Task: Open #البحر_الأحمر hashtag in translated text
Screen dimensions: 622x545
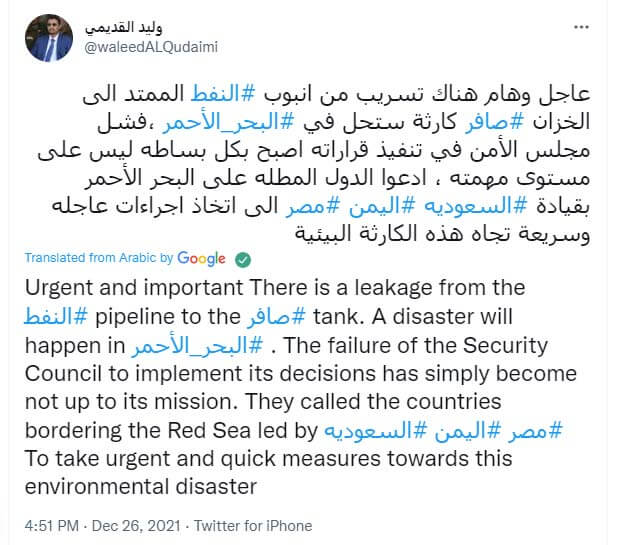Action: pyautogui.click(x=197, y=345)
